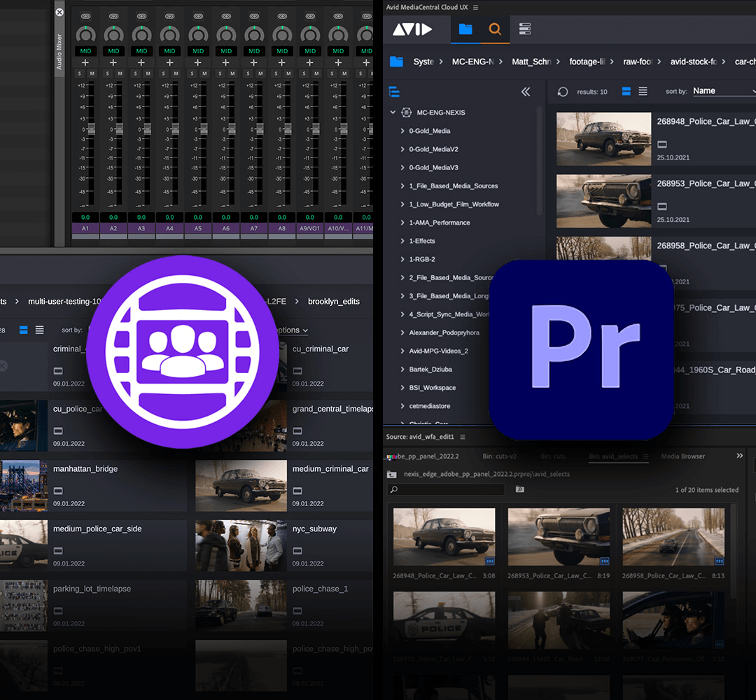
Task: Open the orange Search icon in MediaCentral
Action: pos(495,29)
